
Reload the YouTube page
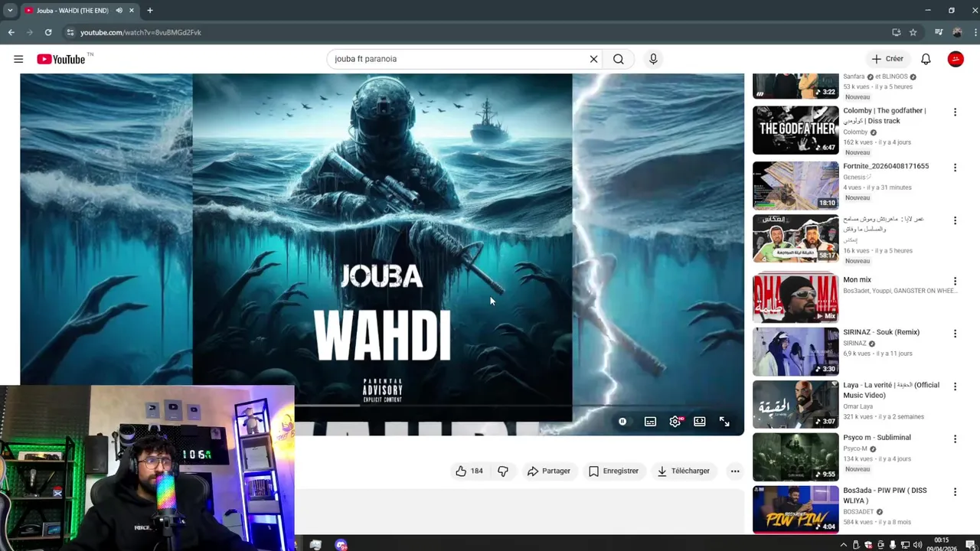(x=48, y=32)
